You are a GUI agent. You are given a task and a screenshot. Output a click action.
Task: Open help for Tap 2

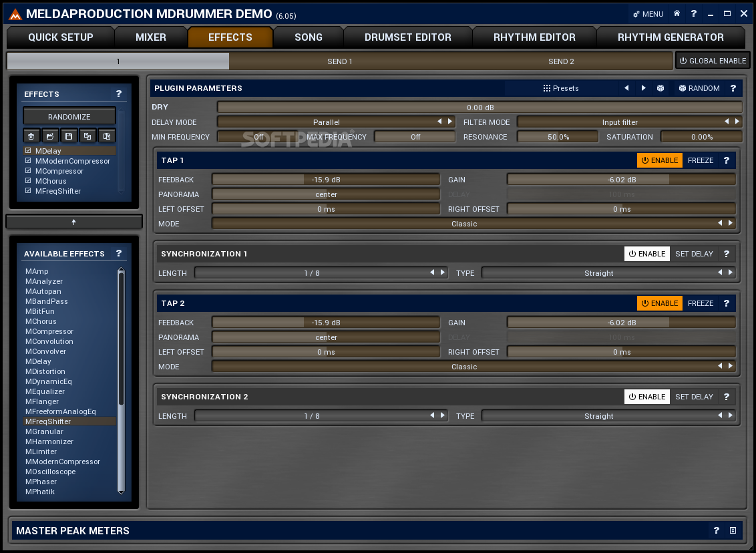[727, 303]
